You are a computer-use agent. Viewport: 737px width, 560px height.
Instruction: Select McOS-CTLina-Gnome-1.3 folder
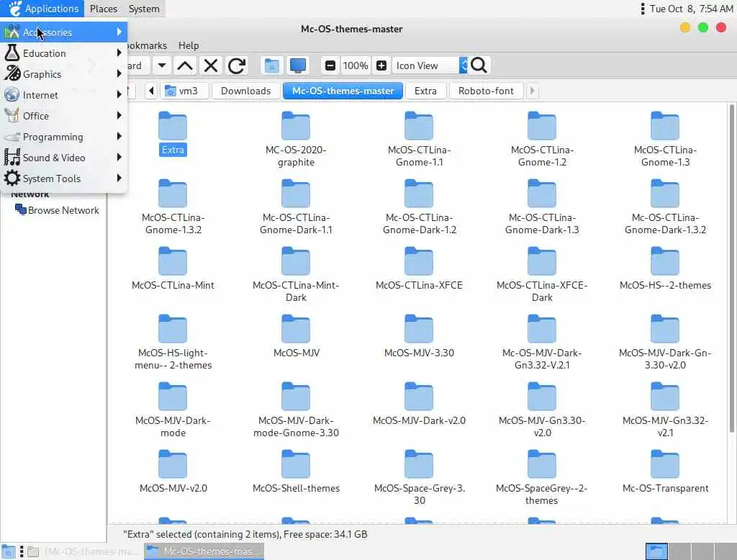click(665, 125)
